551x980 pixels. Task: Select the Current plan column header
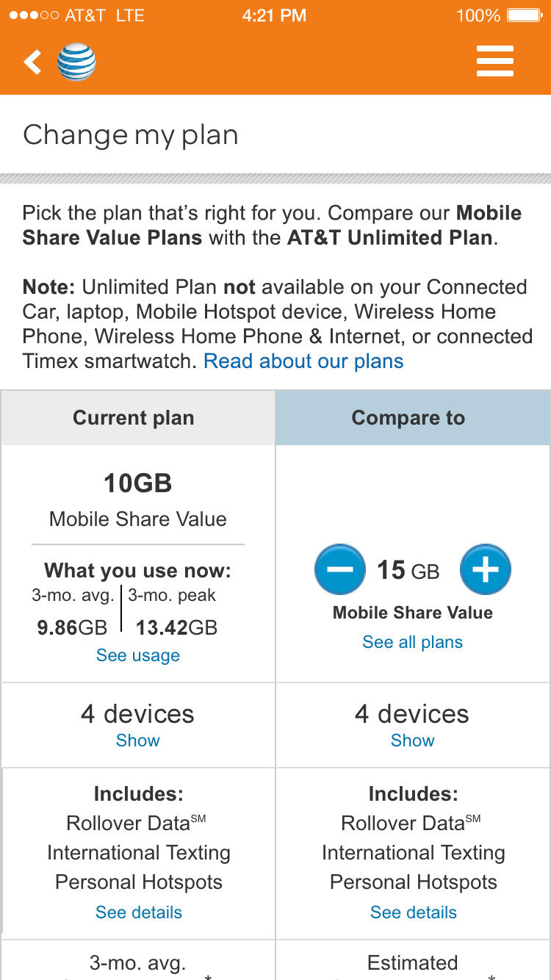(x=134, y=418)
